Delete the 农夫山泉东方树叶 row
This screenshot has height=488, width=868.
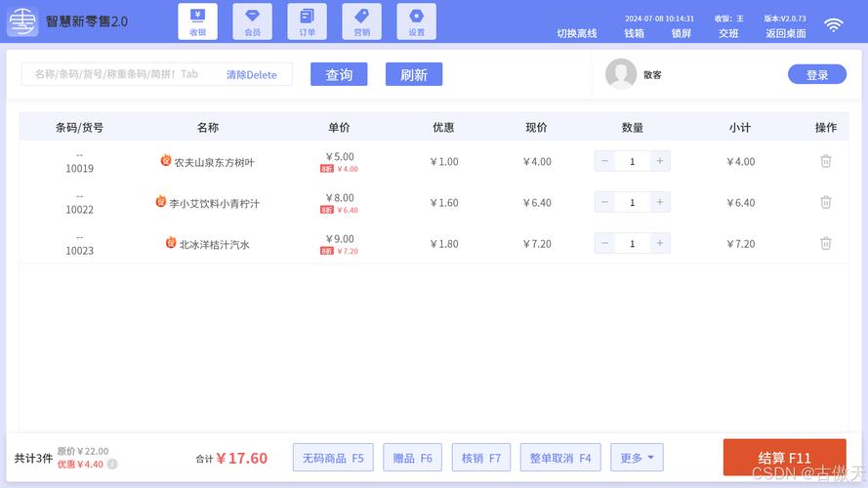click(x=825, y=161)
